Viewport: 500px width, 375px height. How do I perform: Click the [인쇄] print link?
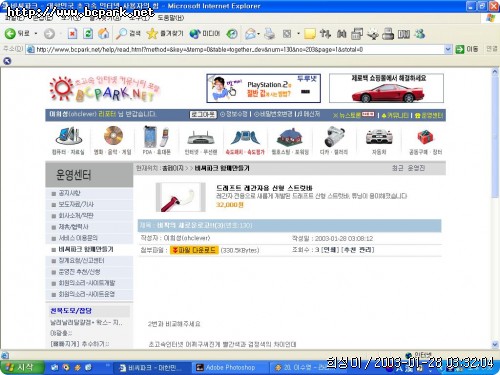[x=330, y=250]
